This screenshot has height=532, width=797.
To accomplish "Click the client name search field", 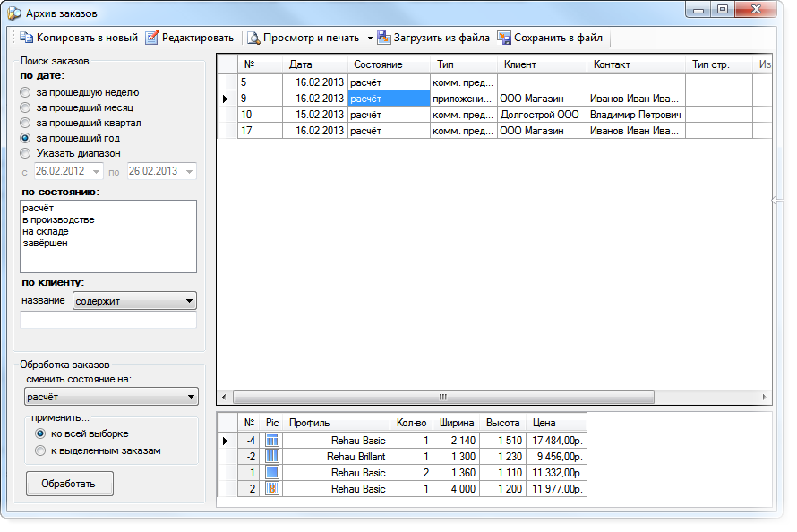I will [x=108, y=320].
